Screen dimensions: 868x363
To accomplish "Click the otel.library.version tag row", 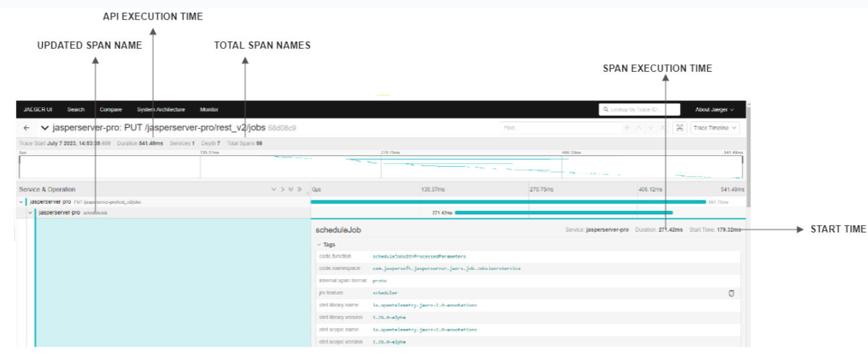I will (528, 317).
